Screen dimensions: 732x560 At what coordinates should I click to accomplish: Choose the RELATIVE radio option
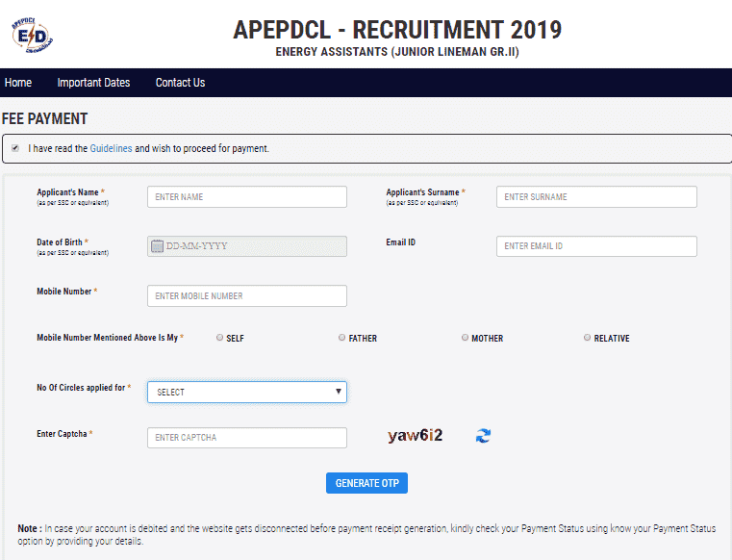[x=587, y=337]
